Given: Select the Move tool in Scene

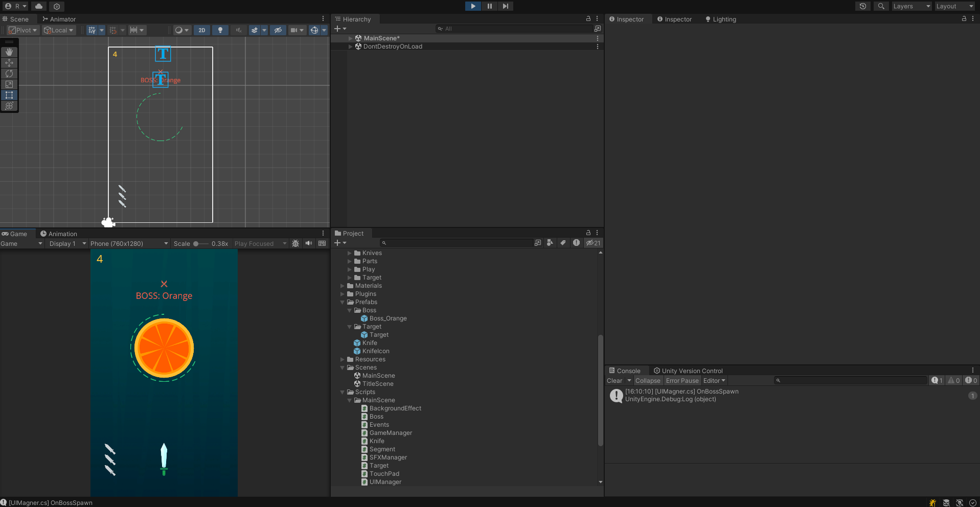Looking at the screenshot, I should coord(9,63).
